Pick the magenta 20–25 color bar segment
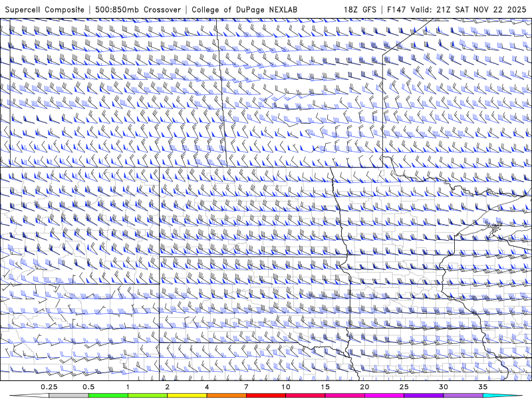The height and width of the screenshot is (399, 532). click(x=384, y=396)
